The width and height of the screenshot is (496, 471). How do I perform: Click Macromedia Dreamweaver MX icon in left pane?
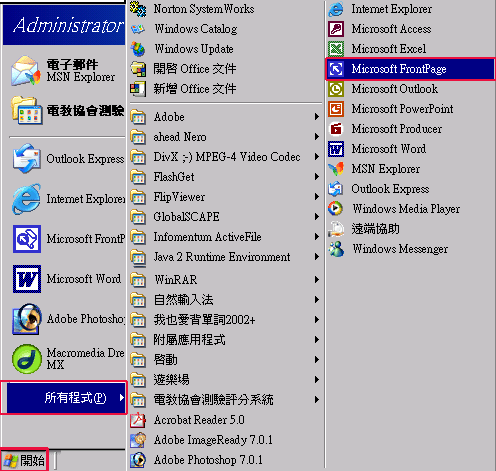27,359
